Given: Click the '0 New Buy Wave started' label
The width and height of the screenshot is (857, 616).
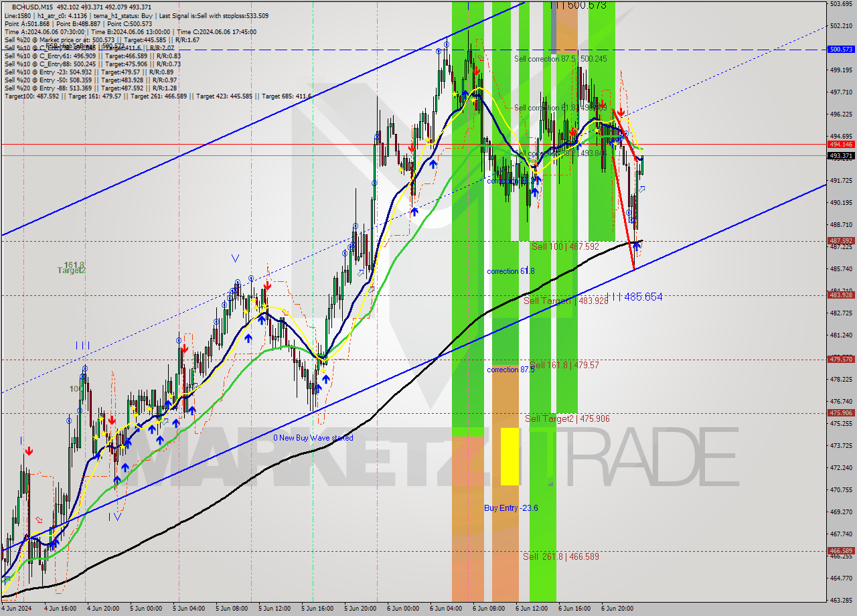Looking at the screenshot, I should [x=313, y=438].
